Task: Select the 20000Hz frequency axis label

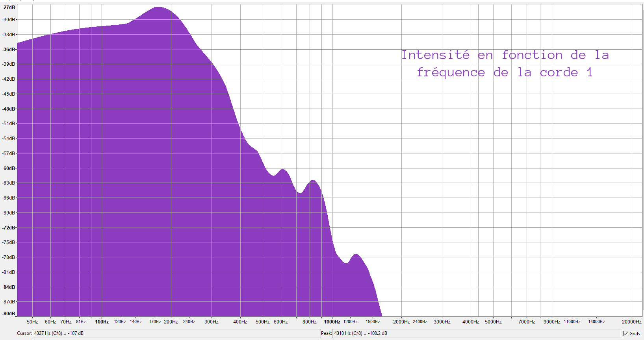Action: click(x=631, y=322)
